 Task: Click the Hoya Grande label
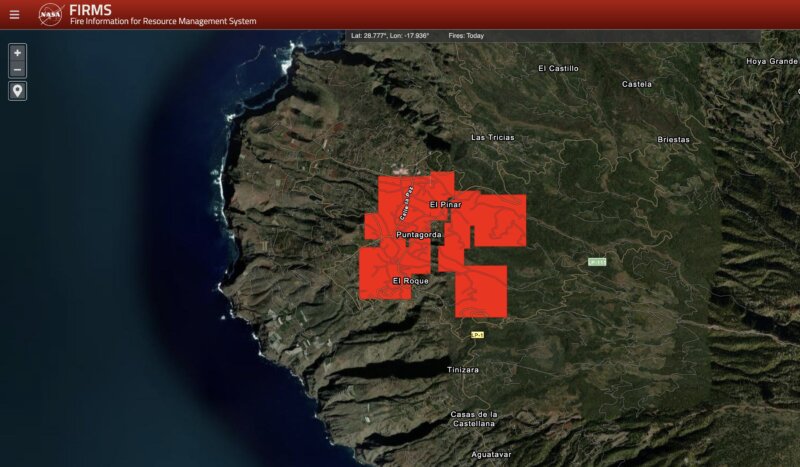pos(771,61)
